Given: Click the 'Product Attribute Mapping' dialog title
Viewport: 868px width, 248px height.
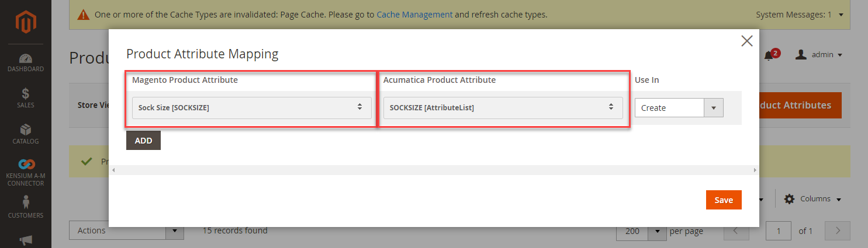Looking at the screenshot, I should 202,54.
